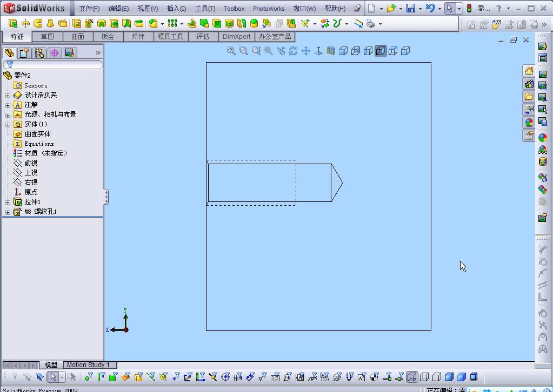
Task: Click the Zoom to Area icon
Action: [243, 51]
